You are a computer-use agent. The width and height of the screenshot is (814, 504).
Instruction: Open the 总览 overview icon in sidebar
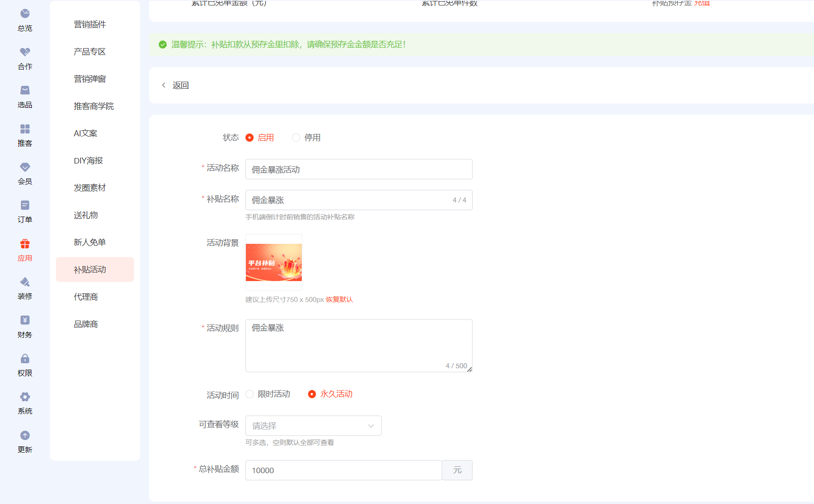click(x=25, y=14)
